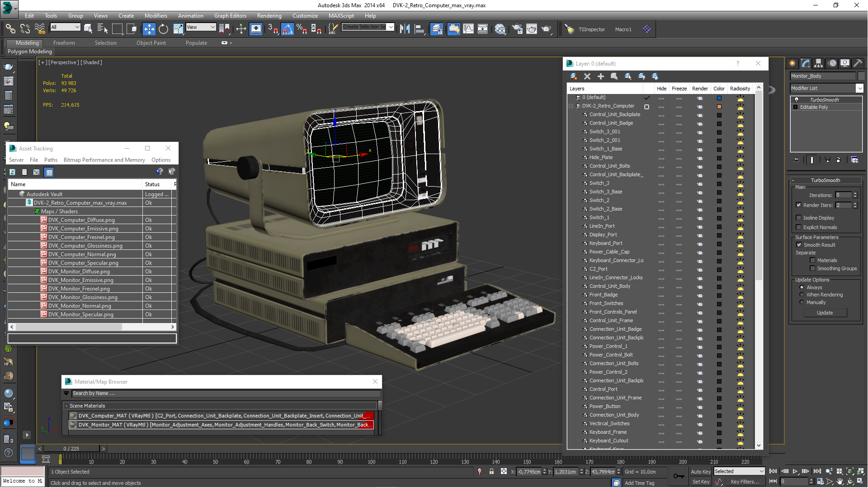868x488 pixels.
Task: Click the Macro1 toolbar button
Action: click(623, 29)
